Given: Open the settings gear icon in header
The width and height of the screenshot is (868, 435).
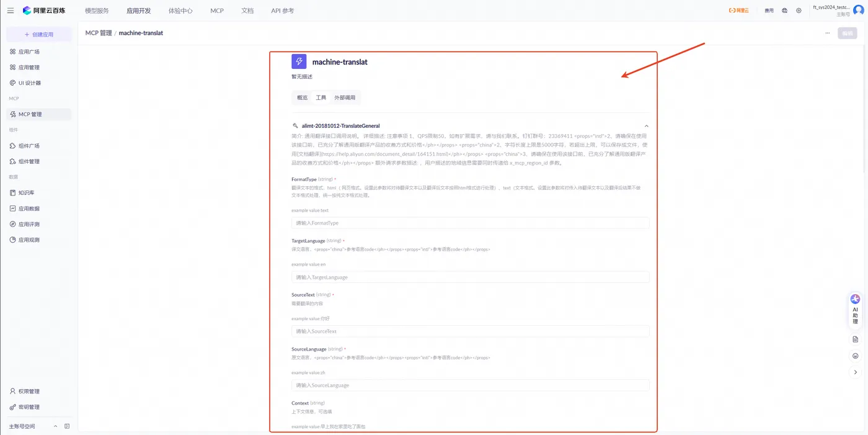Looking at the screenshot, I should [799, 11].
